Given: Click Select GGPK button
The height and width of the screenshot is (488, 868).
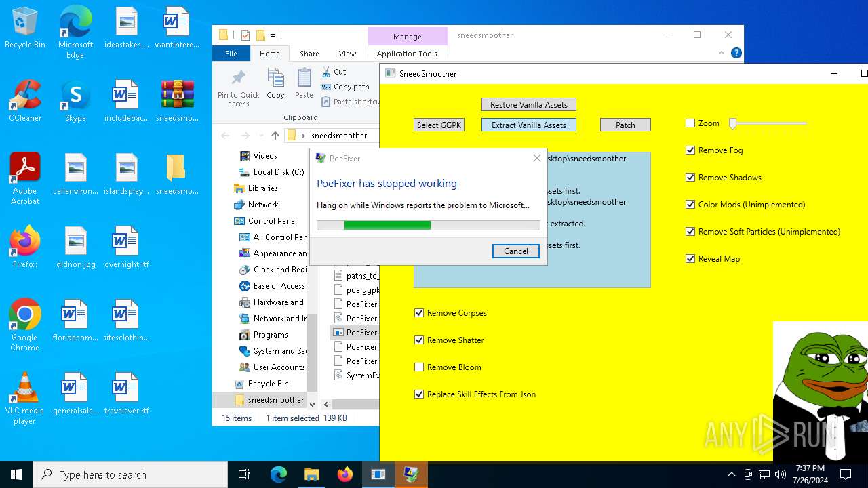Looking at the screenshot, I should (x=439, y=125).
